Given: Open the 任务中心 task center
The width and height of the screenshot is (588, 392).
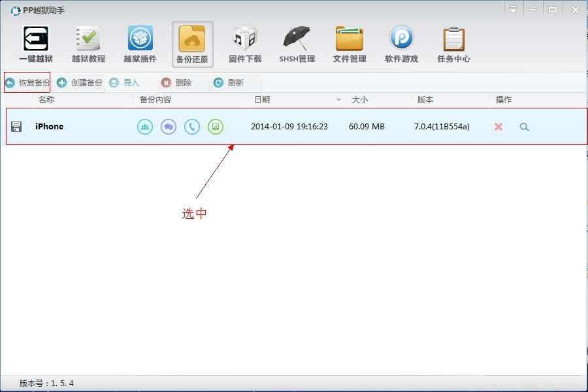Looking at the screenshot, I should [453, 44].
